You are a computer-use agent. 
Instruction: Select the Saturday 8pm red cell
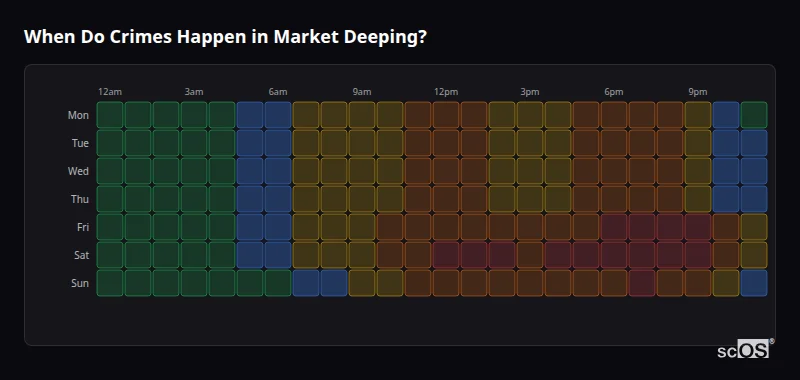click(x=670, y=255)
